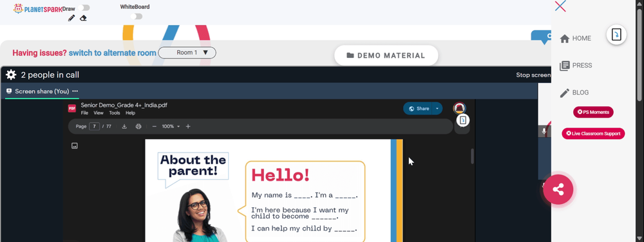Open the 100% zoom level dropdown

(x=171, y=126)
